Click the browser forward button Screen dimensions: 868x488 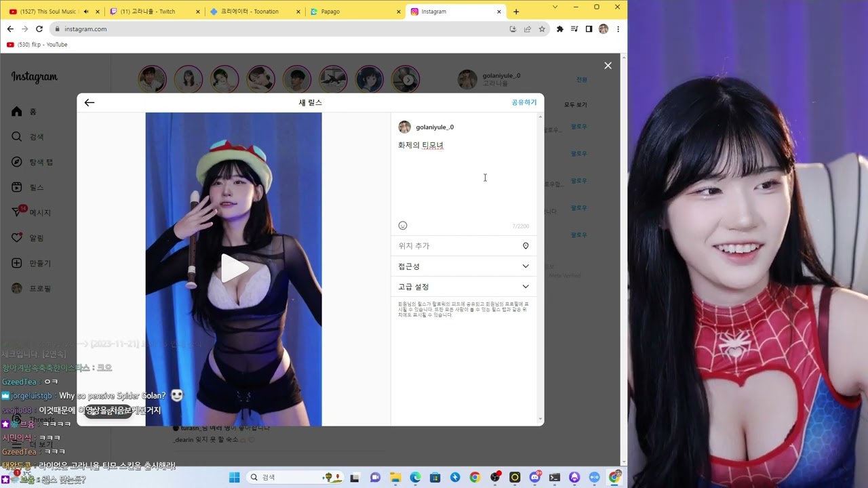[25, 29]
